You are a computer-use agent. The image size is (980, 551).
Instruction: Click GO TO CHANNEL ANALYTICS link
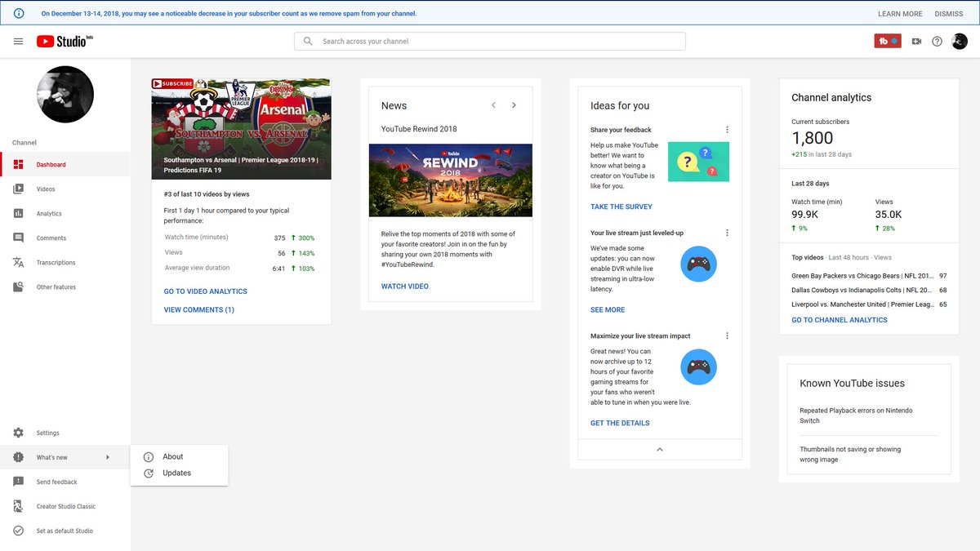pyautogui.click(x=840, y=320)
